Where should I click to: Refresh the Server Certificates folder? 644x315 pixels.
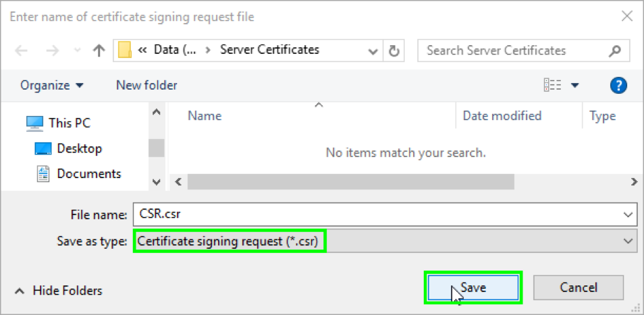click(x=394, y=51)
